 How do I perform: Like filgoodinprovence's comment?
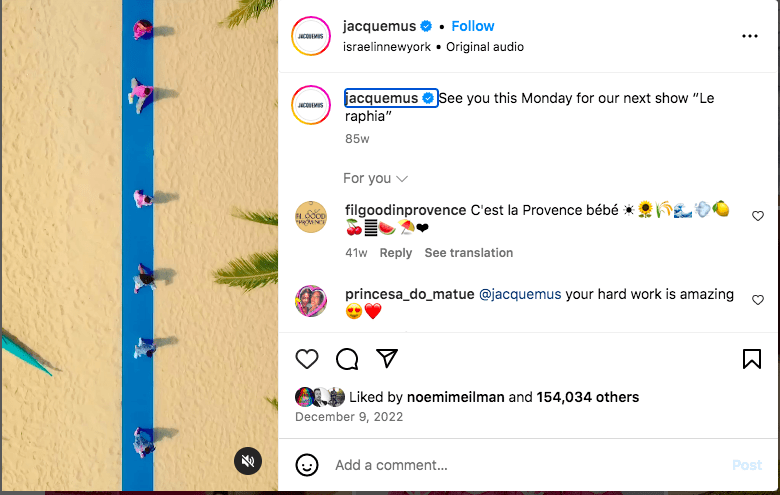point(758,216)
